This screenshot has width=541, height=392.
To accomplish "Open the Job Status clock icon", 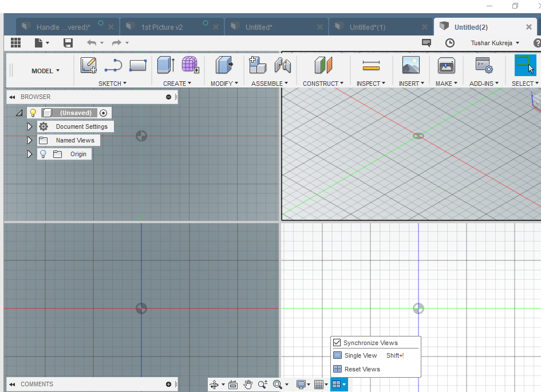I will (x=449, y=43).
